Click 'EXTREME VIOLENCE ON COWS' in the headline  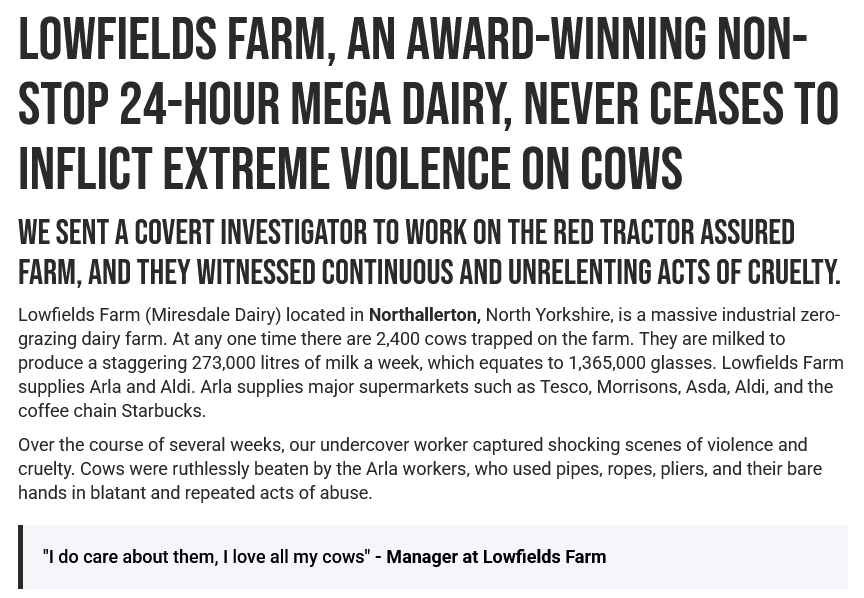[x=422, y=168]
